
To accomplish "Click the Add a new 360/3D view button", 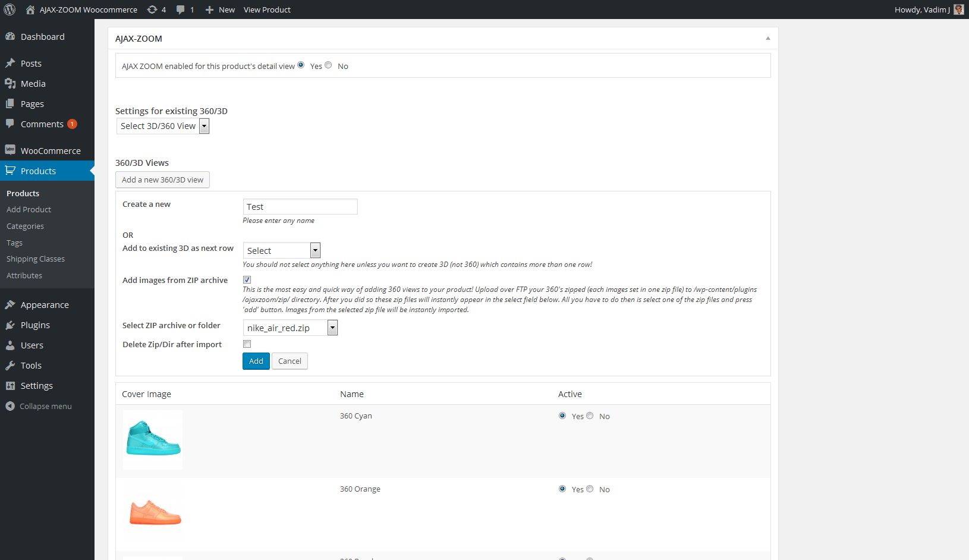I will pyautogui.click(x=162, y=180).
